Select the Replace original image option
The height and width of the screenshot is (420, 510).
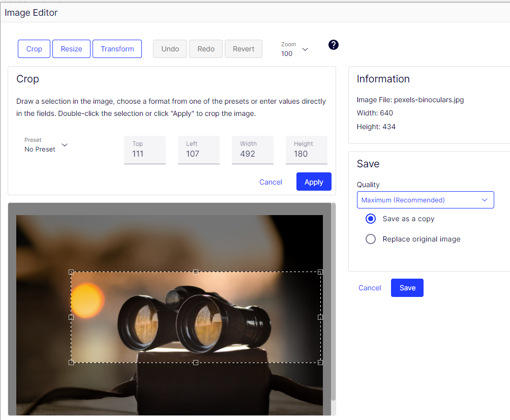point(371,239)
